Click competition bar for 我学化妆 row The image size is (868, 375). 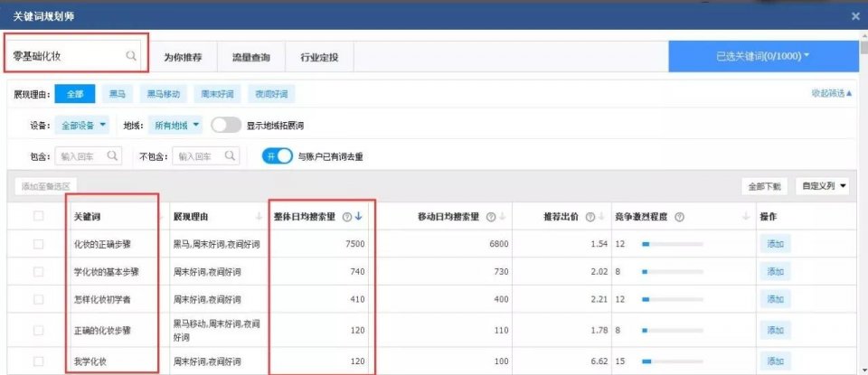tap(672, 361)
